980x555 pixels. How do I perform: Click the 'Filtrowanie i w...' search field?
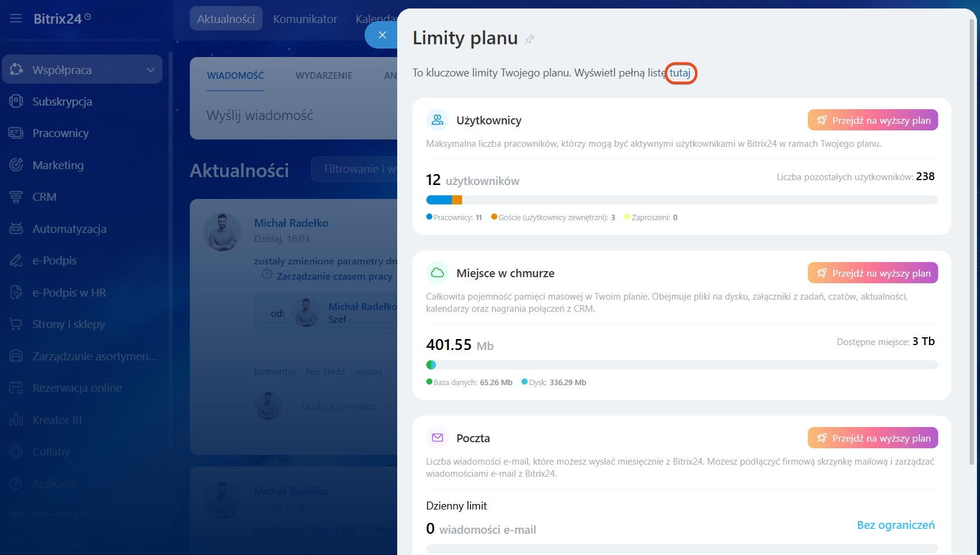[x=354, y=169]
